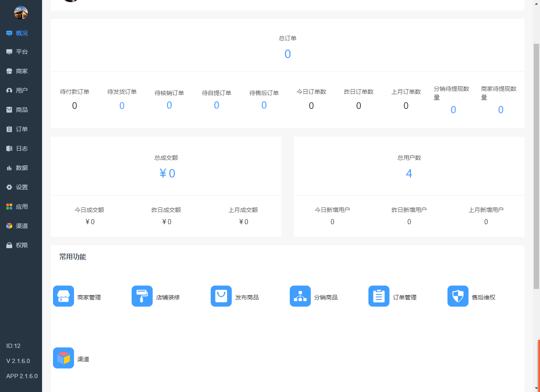Open 设置 from the sidebar
This screenshot has width=540, height=392.
pyautogui.click(x=21, y=187)
